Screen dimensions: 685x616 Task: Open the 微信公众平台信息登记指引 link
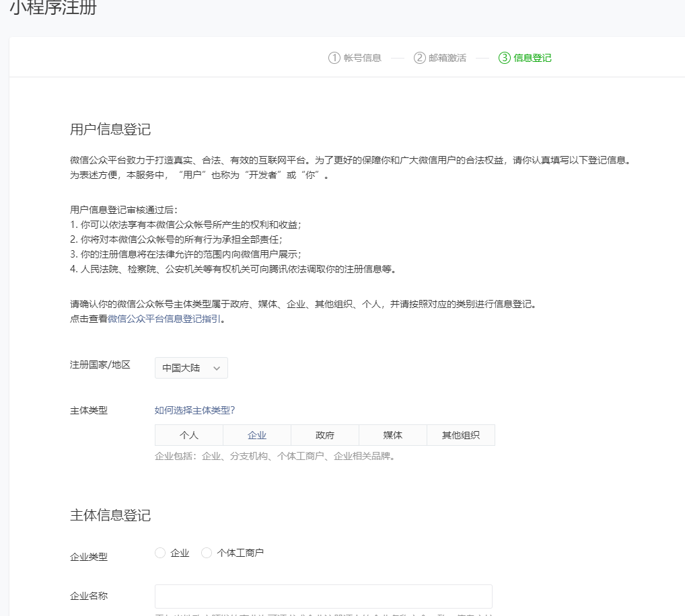pos(164,319)
